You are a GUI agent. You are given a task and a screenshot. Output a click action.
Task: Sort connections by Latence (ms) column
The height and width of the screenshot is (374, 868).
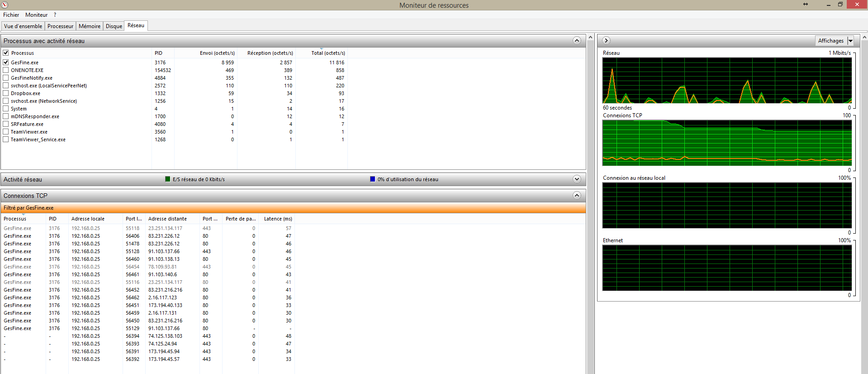(278, 219)
